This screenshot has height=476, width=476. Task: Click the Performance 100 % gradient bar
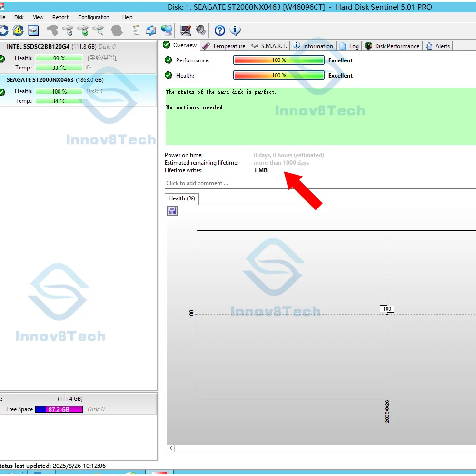coord(278,60)
